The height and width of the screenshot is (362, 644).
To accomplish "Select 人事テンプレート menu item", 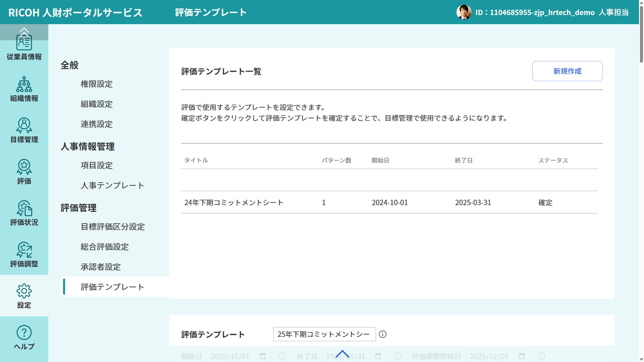I will pyautogui.click(x=112, y=185).
